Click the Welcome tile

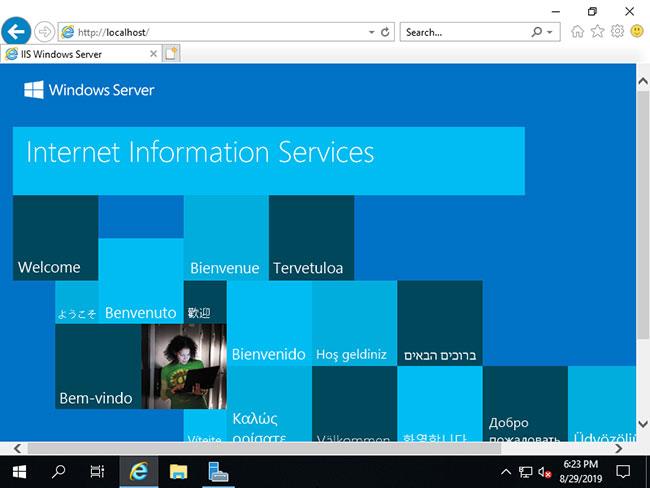click(x=56, y=238)
